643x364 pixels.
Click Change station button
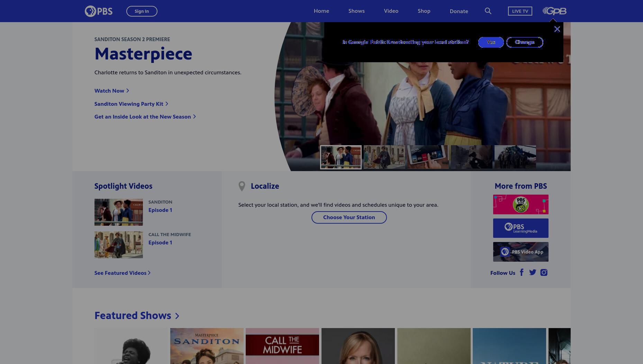coord(525,42)
